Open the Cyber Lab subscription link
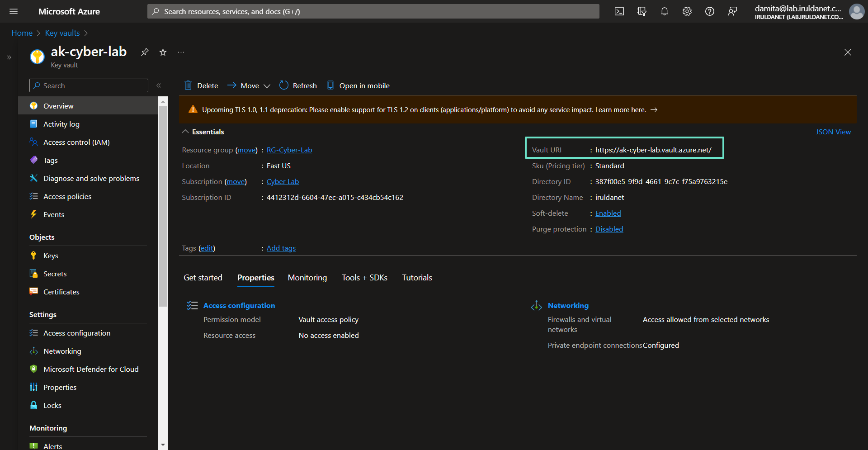The height and width of the screenshot is (450, 868). click(283, 182)
